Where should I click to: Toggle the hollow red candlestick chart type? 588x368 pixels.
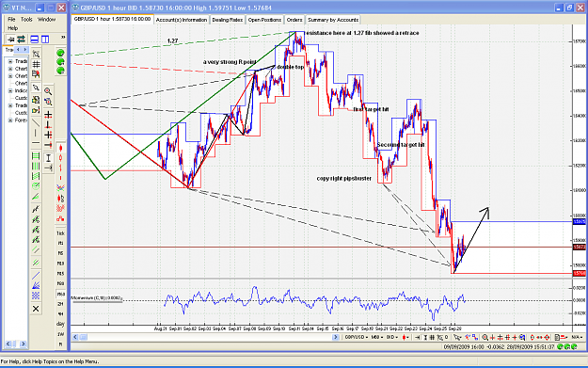(60, 158)
